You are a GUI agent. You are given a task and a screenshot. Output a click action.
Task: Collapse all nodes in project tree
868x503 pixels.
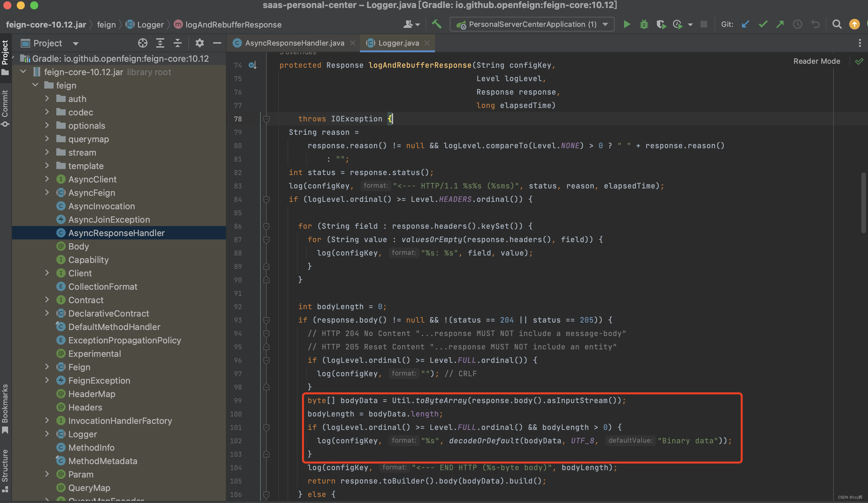177,43
